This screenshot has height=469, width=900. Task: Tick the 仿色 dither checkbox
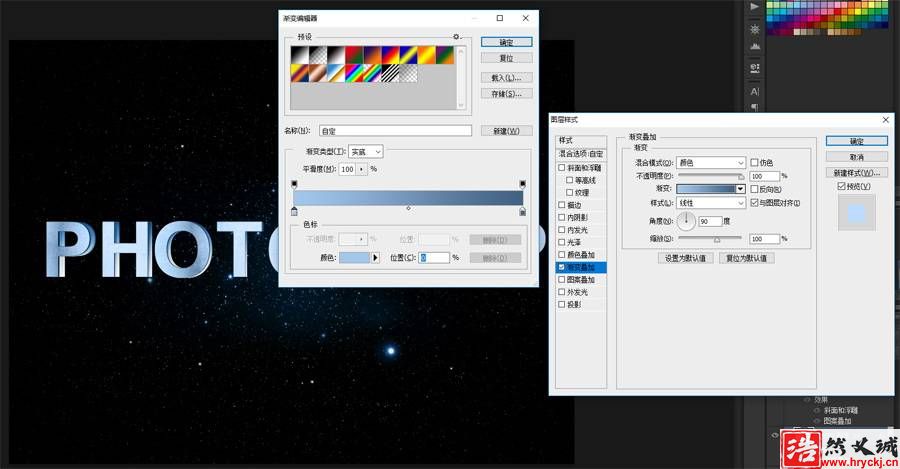click(754, 162)
